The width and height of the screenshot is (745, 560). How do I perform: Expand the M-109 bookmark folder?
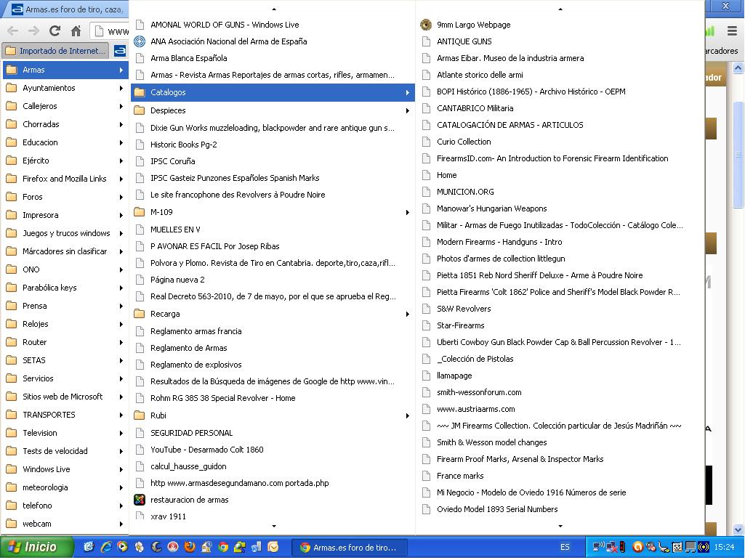(x=161, y=212)
